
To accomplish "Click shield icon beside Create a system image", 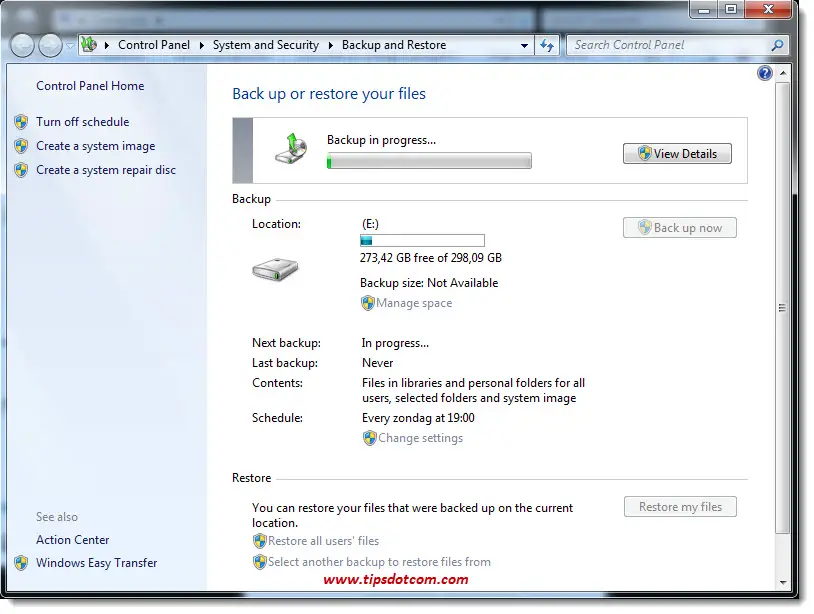I will pyautogui.click(x=21, y=146).
